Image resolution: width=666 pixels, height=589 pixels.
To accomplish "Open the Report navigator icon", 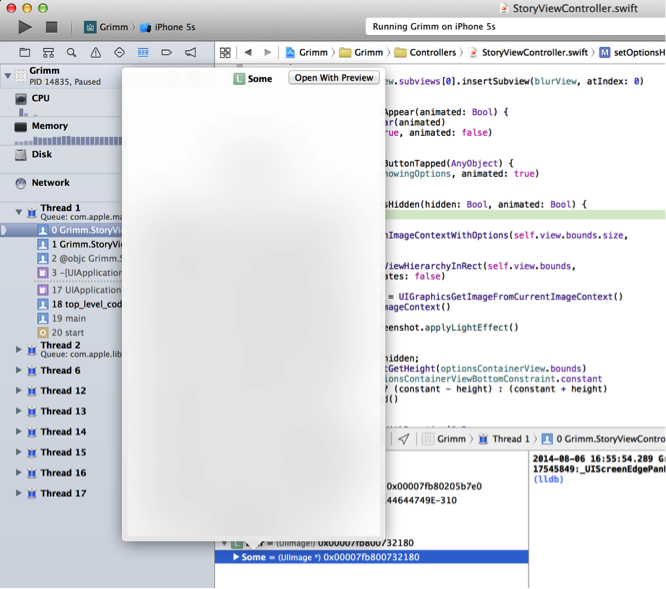I will (x=190, y=52).
